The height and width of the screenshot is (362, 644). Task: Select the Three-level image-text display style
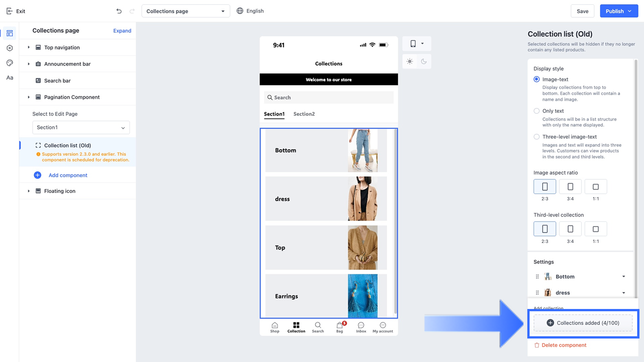point(536,137)
